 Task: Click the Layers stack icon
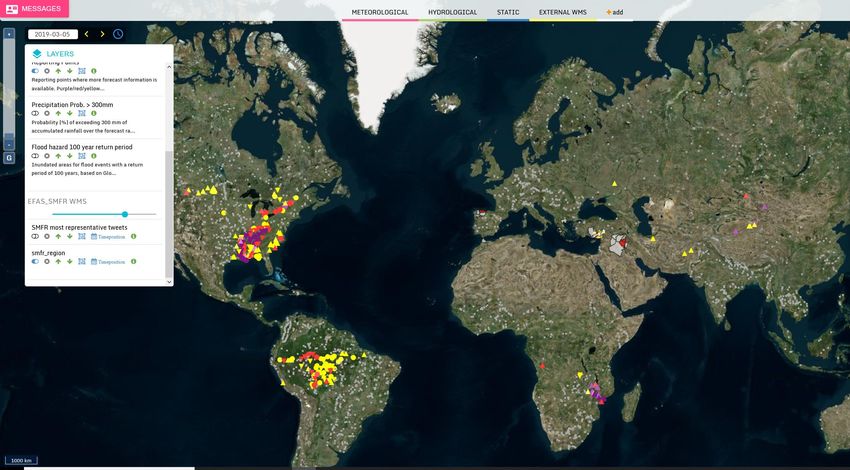37,54
